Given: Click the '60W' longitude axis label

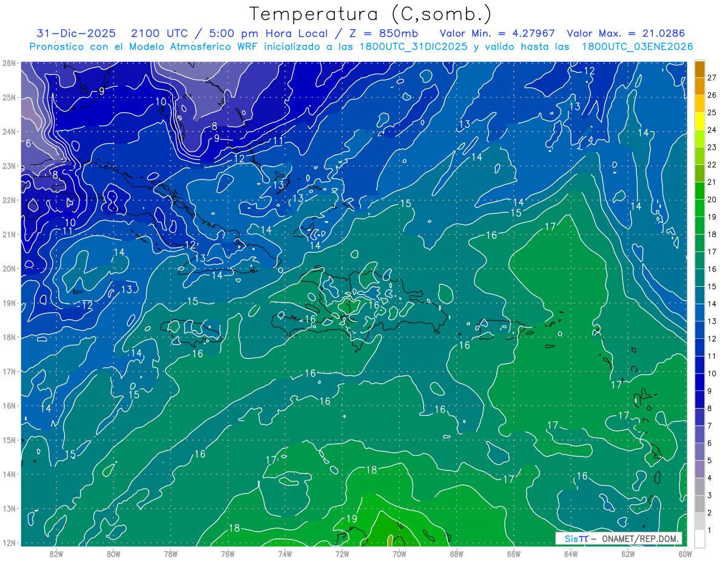Looking at the screenshot, I should (x=686, y=554).
